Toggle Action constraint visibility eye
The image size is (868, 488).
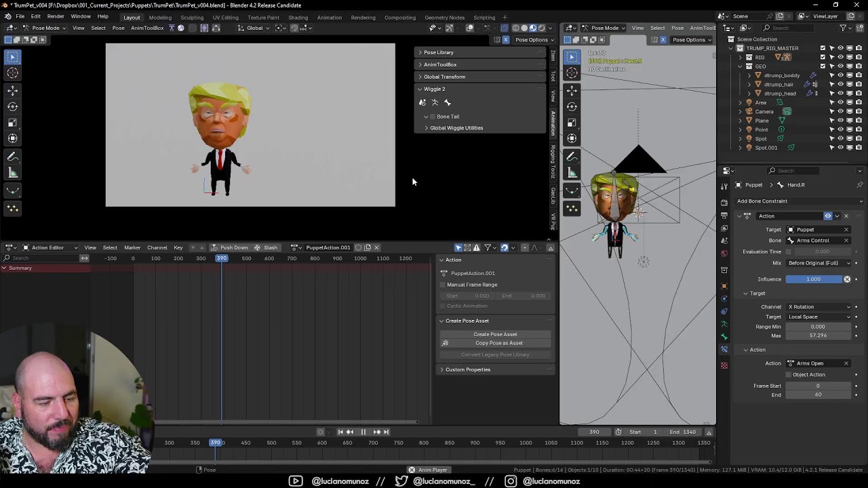tap(828, 216)
